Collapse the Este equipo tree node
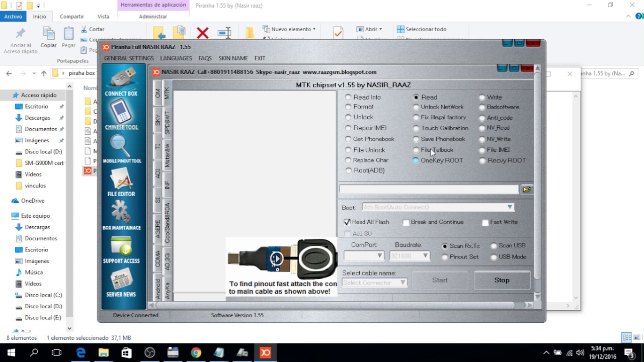The image size is (644, 362). (x=6, y=216)
